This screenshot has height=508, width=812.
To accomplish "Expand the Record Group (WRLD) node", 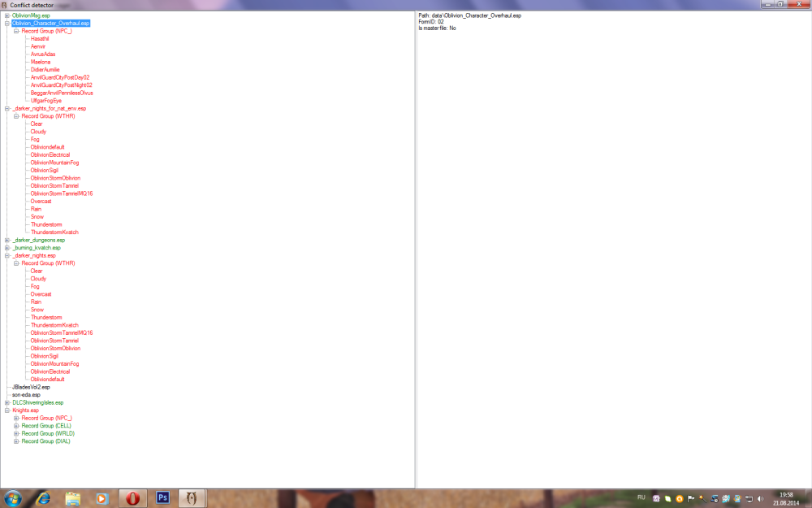I will [x=16, y=433].
